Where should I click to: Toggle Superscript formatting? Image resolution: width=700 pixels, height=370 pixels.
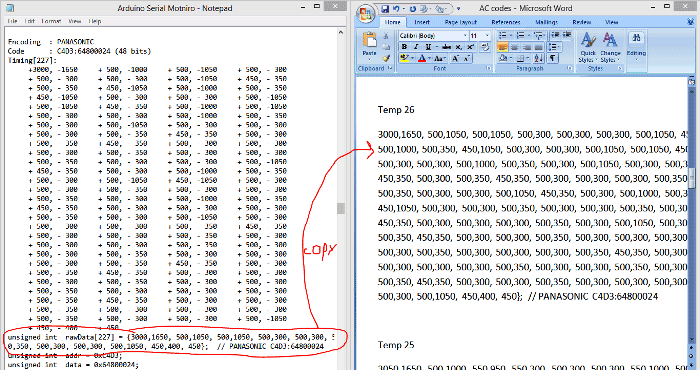470,47
